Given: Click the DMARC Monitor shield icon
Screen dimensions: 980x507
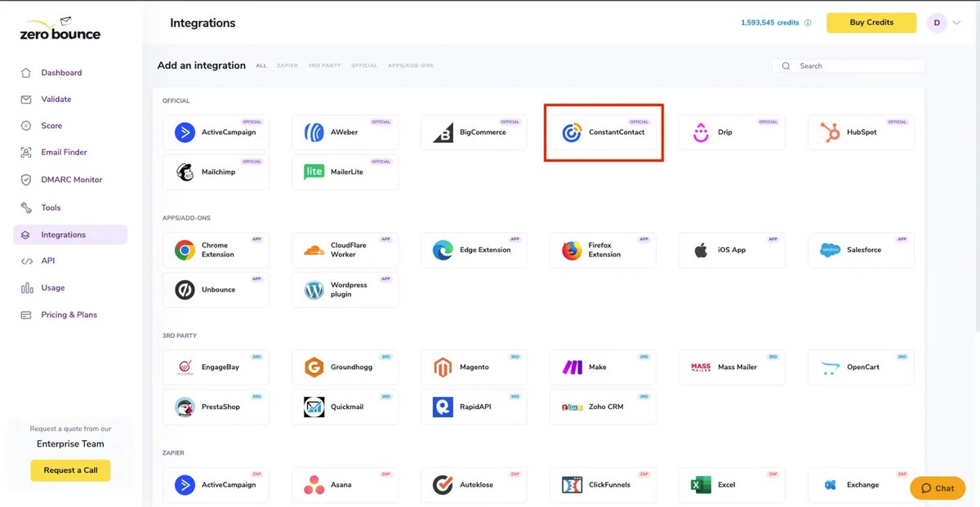Looking at the screenshot, I should [x=26, y=180].
